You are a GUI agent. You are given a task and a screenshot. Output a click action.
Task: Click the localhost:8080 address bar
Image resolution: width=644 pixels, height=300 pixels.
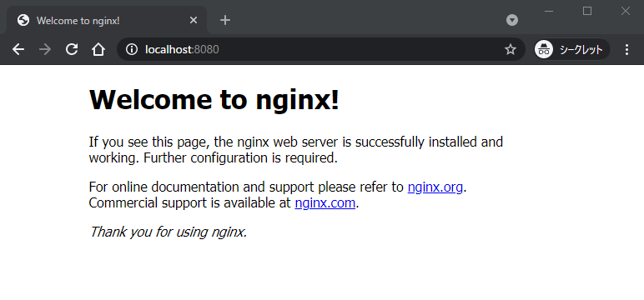tap(320, 50)
